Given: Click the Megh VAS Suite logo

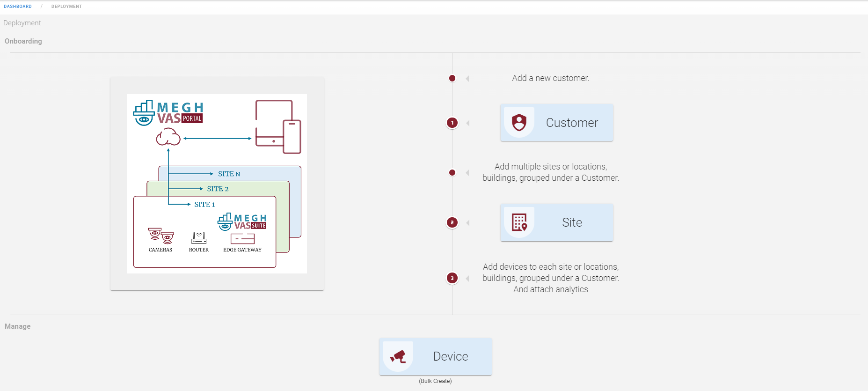Looking at the screenshot, I should (x=242, y=222).
